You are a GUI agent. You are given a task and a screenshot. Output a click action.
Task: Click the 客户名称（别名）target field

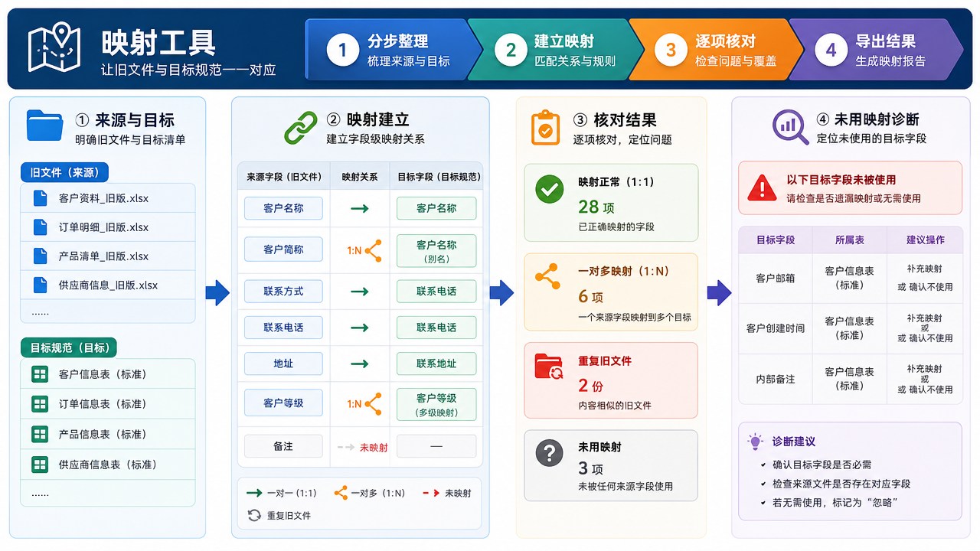tap(436, 251)
